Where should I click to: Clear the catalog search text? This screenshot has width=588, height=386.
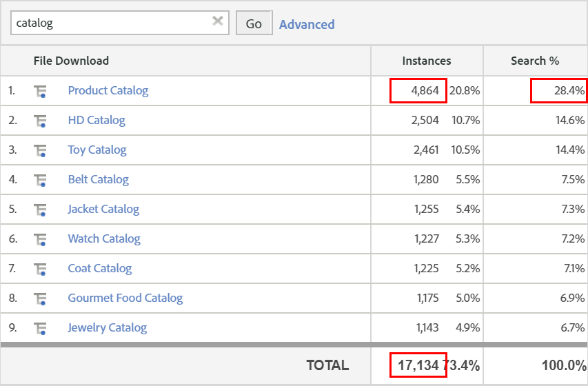coord(218,21)
